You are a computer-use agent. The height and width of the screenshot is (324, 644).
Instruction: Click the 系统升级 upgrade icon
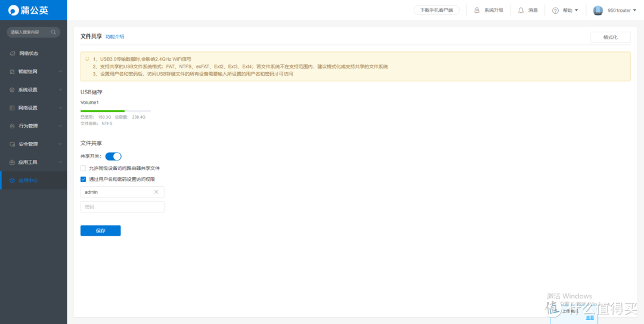pyautogui.click(x=477, y=10)
